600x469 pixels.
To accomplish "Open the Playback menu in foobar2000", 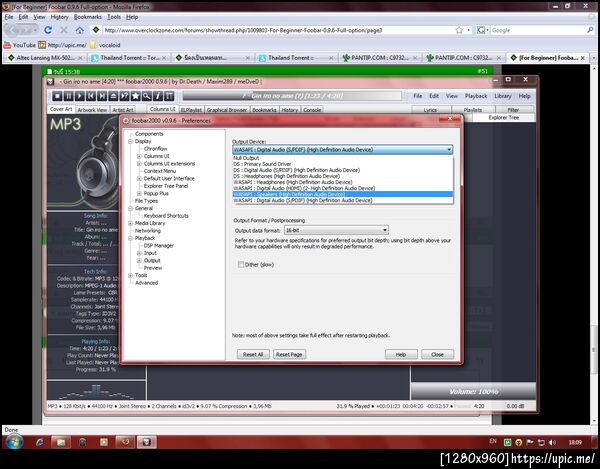I will pyautogui.click(x=476, y=96).
